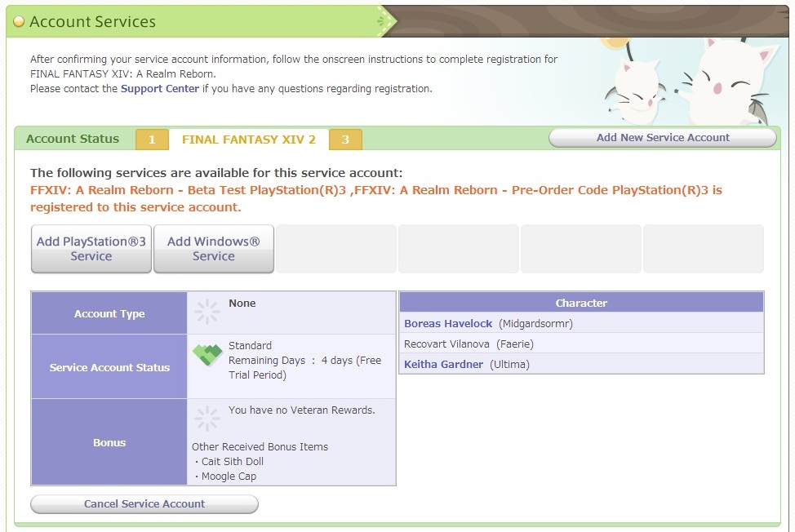The height and width of the screenshot is (532, 795).
Task: Click the Moogle Cap bonus item
Action: point(229,477)
